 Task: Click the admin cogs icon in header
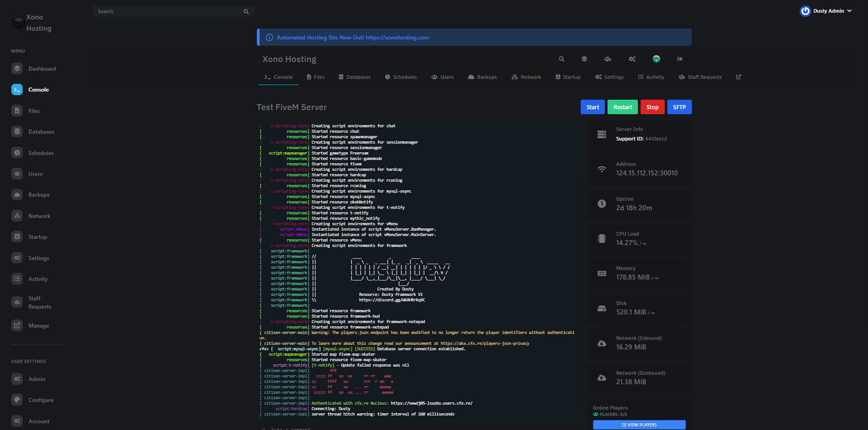(632, 59)
